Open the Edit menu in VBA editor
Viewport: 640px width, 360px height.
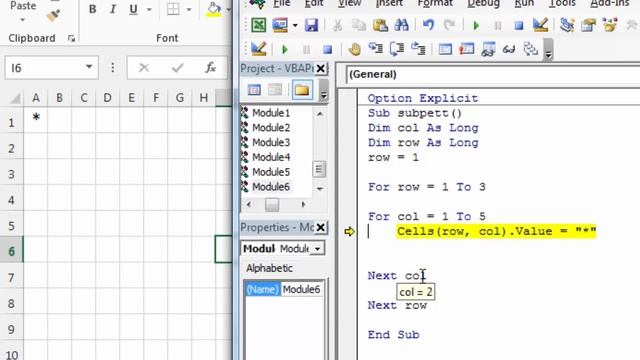click(314, 4)
